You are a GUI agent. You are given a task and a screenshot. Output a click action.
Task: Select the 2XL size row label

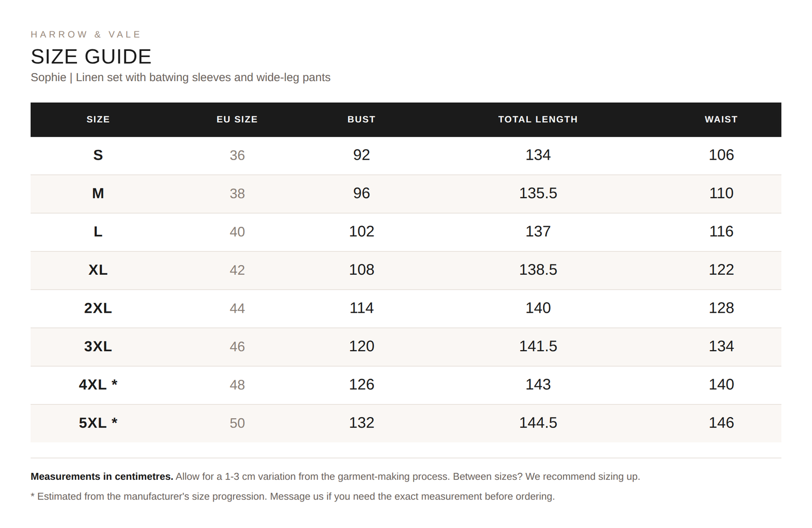98,308
